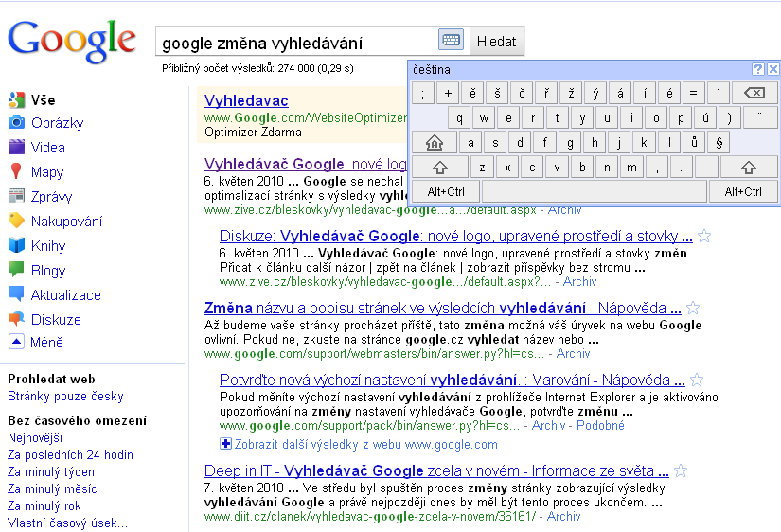Viewport: 781px width, 532px height.
Task: Click the m key on virtual keyboard
Action: pyautogui.click(x=631, y=168)
